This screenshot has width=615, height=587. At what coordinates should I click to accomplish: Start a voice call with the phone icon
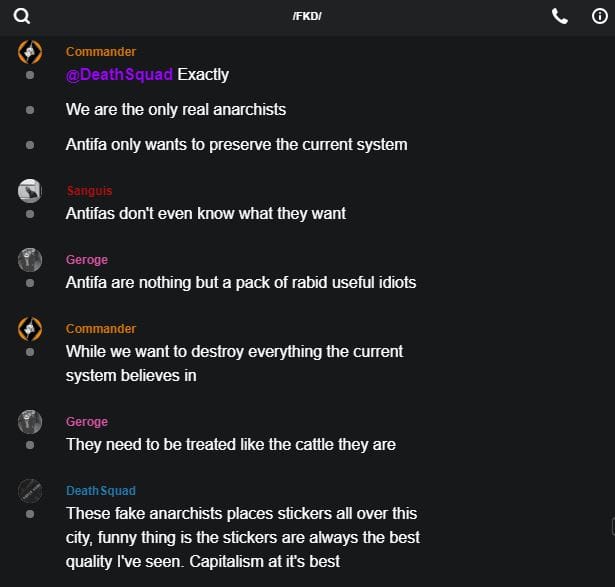[x=560, y=16]
